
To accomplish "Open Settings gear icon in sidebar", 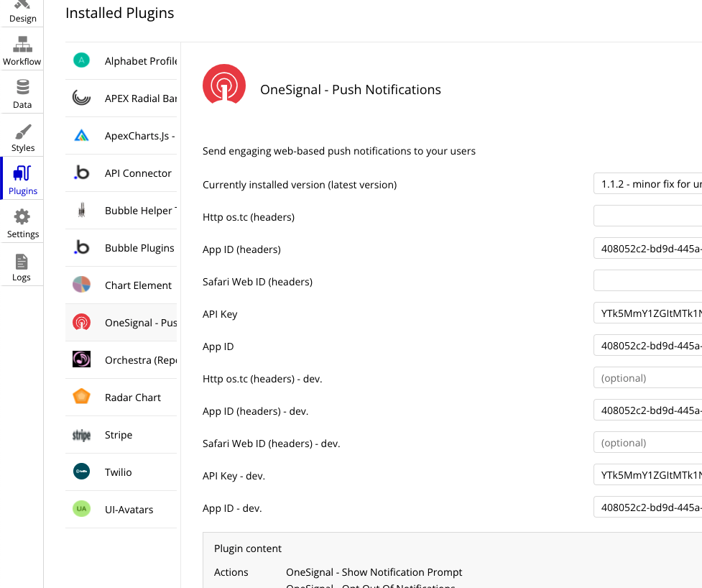I will [22, 217].
